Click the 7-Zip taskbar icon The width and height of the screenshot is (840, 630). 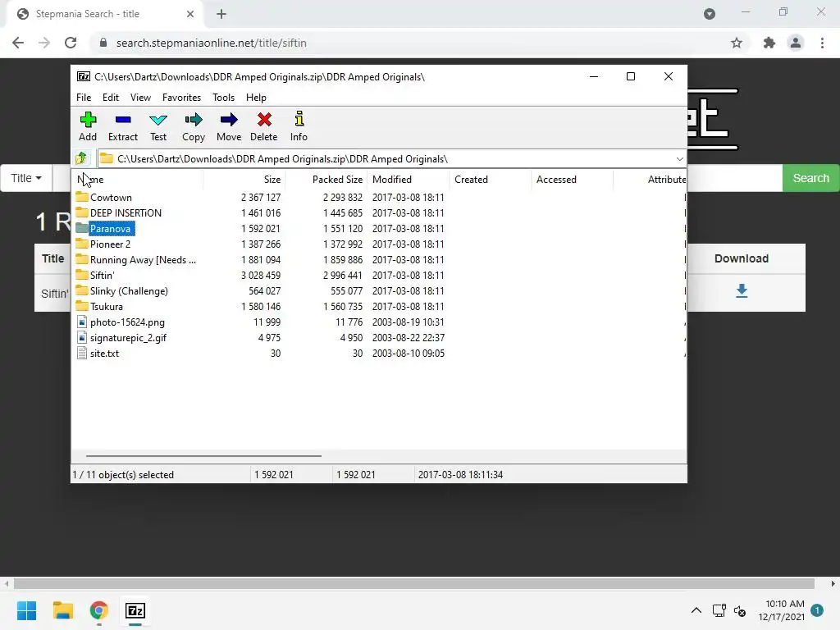click(x=135, y=610)
